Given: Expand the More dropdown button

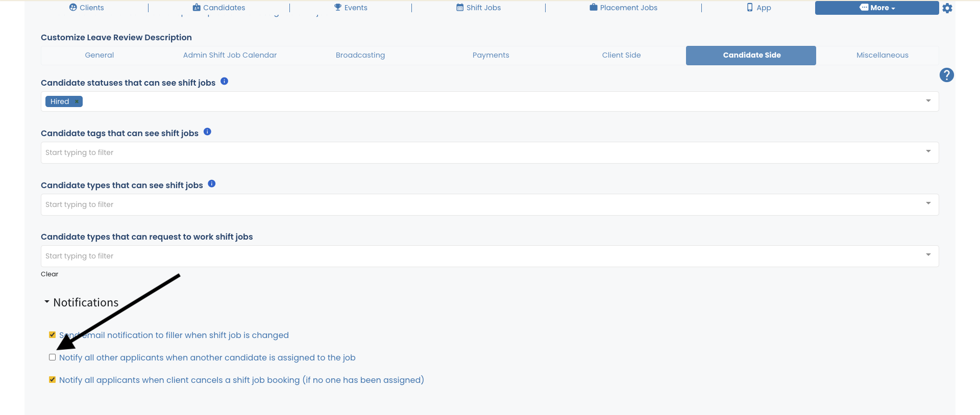Looking at the screenshot, I should (877, 8).
